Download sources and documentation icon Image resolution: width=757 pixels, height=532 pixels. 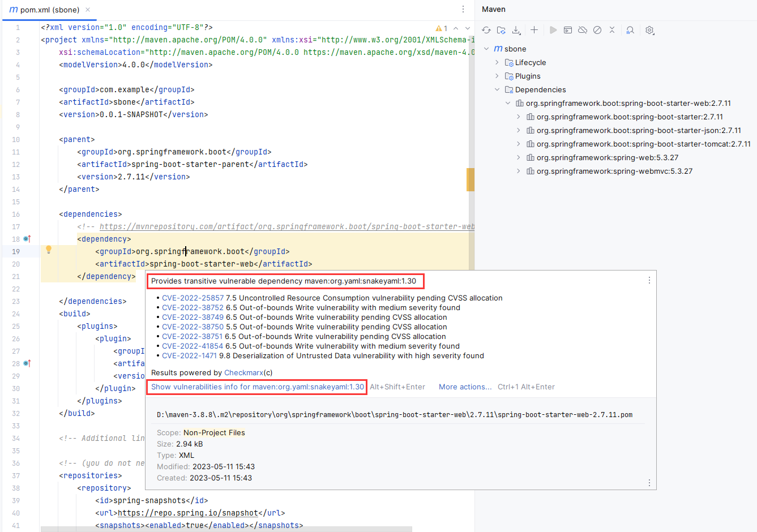(x=516, y=30)
